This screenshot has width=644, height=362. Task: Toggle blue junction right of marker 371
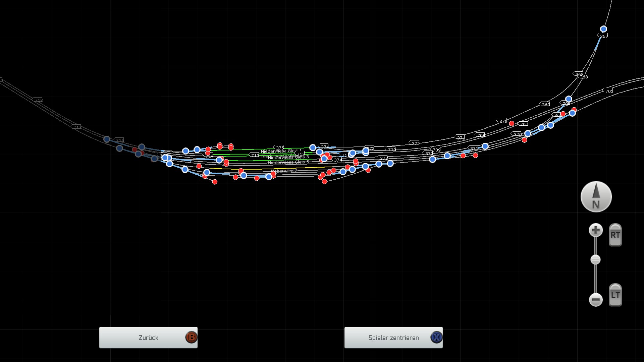point(485,146)
